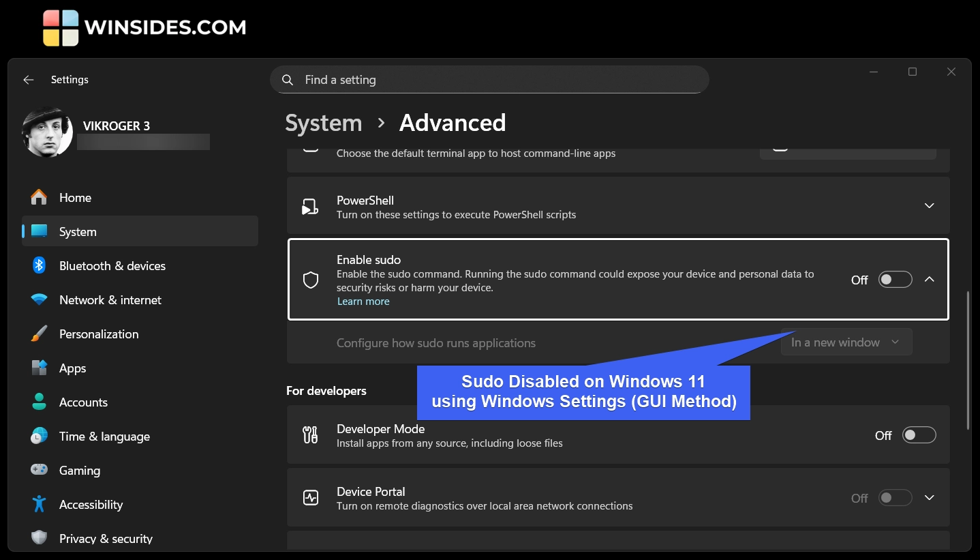Open Home in sidebar
Screen dimensions: 980x560
(x=140, y=198)
